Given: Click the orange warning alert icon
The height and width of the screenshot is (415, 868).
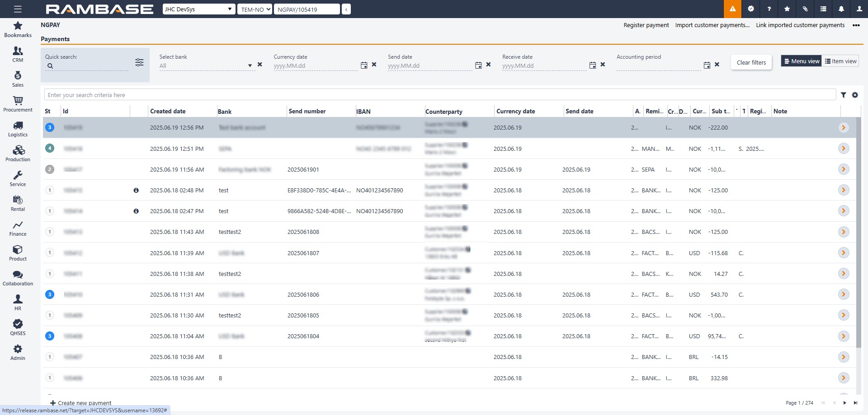Looking at the screenshot, I should (x=732, y=9).
